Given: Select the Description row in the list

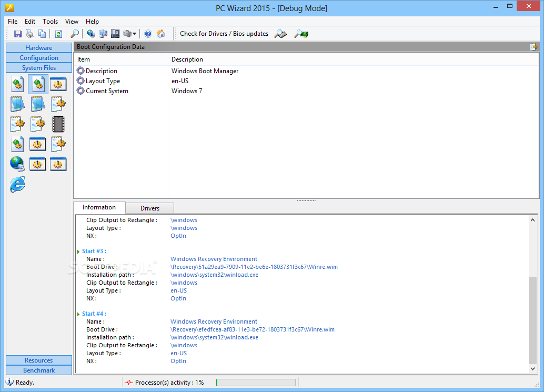Looking at the screenshot, I should (307, 71).
